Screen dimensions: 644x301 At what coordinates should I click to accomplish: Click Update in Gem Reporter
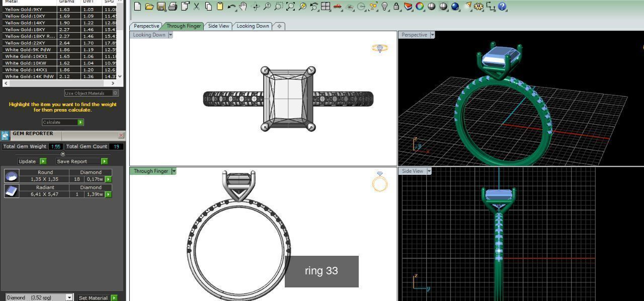point(32,161)
